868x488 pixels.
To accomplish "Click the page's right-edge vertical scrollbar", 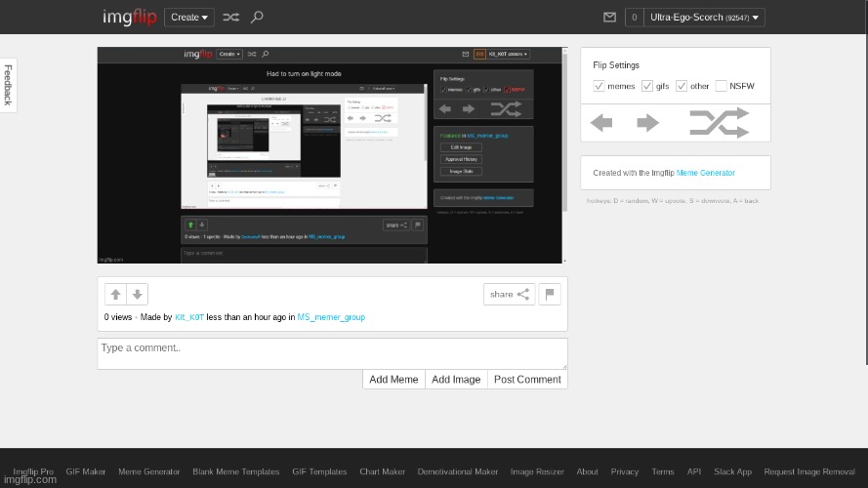I will pyautogui.click(x=866, y=183).
